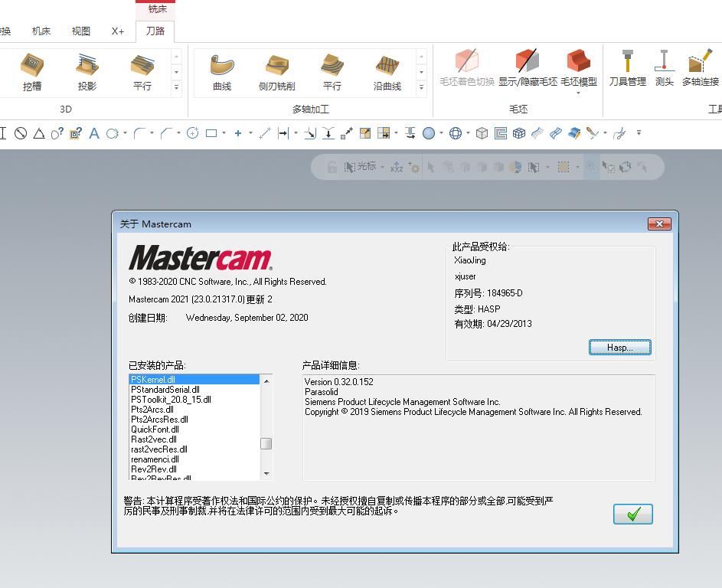Screen dimensions: 722x588
Task: Open the circle tool dropdown arrow
Action: coord(126,133)
